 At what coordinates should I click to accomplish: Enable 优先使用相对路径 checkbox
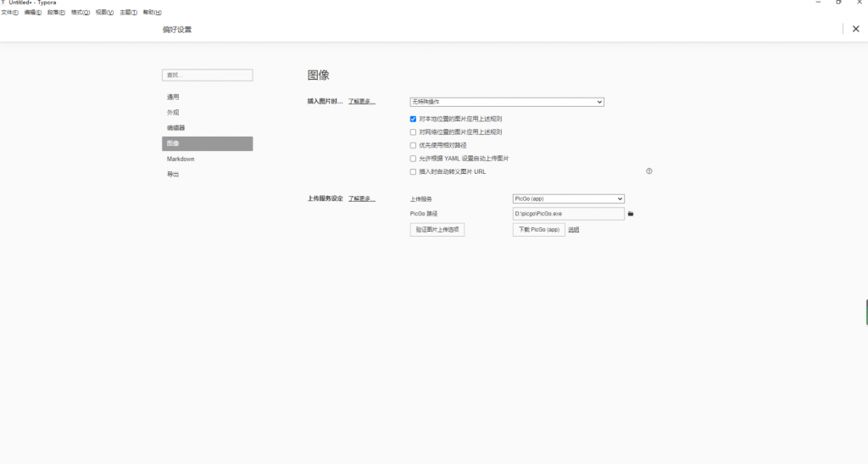[413, 146]
